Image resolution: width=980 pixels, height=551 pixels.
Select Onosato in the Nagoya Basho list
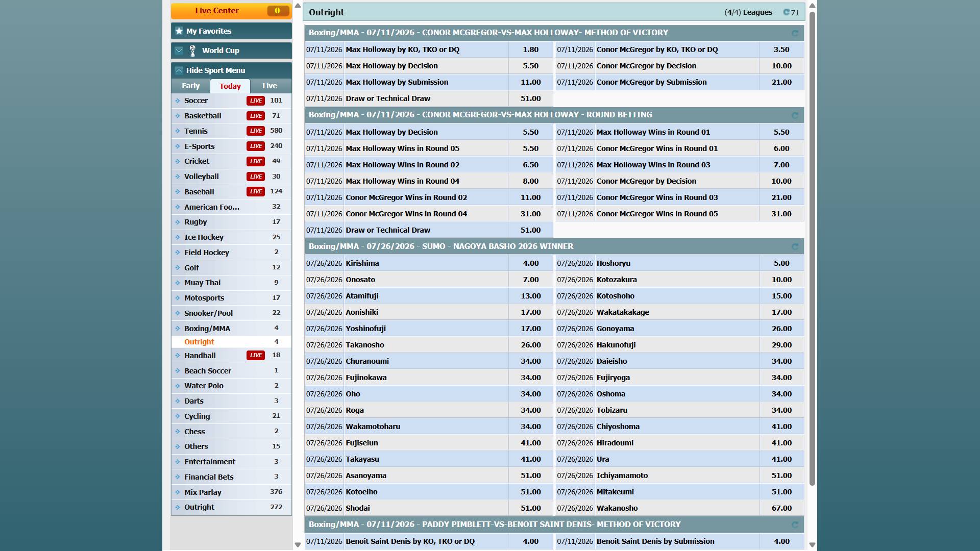click(360, 280)
